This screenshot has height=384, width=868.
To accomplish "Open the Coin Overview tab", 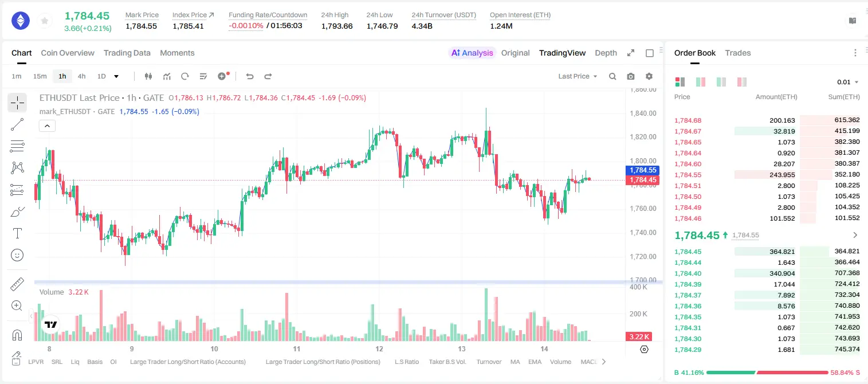I will [68, 53].
